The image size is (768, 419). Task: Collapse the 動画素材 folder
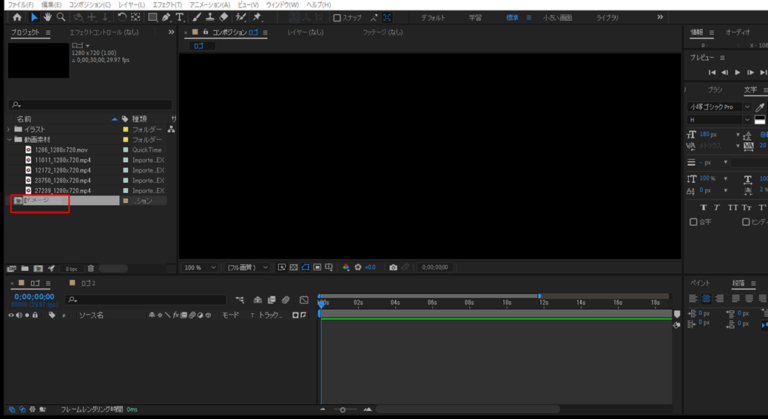pos(10,139)
